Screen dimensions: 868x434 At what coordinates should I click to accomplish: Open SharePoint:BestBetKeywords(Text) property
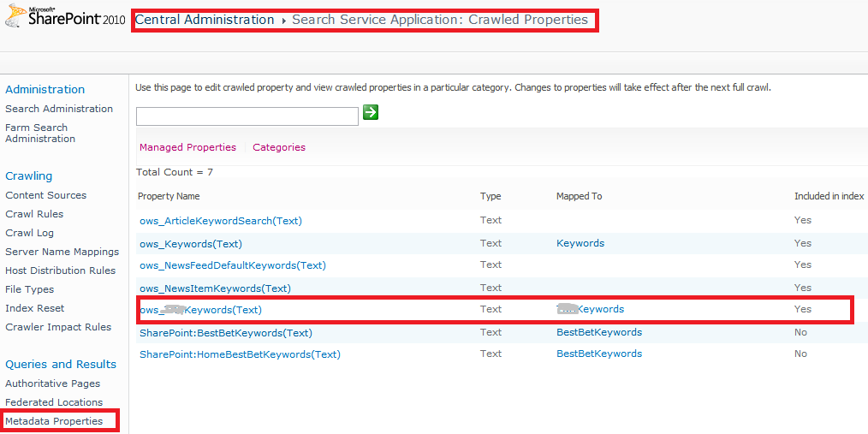pyautogui.click(x=226, y=333)
